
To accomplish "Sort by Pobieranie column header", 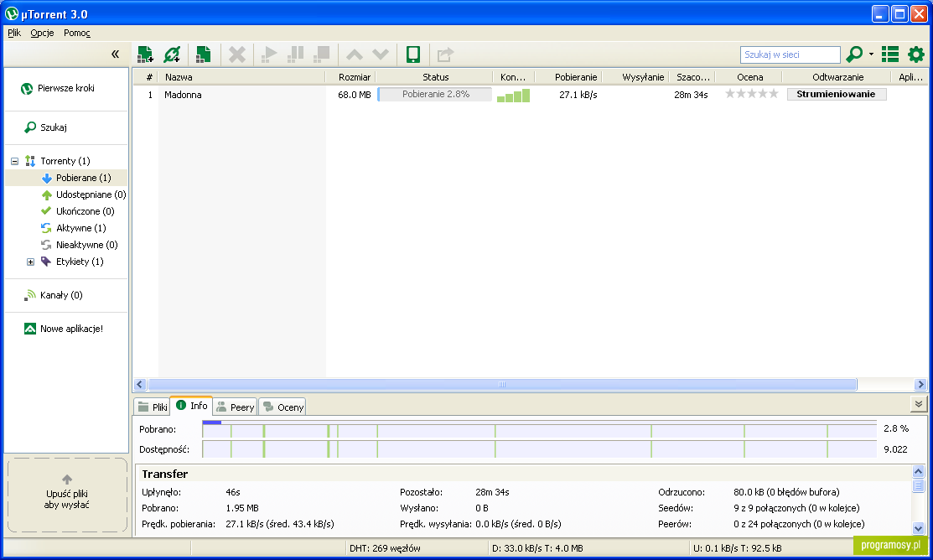I will [569, 77].
